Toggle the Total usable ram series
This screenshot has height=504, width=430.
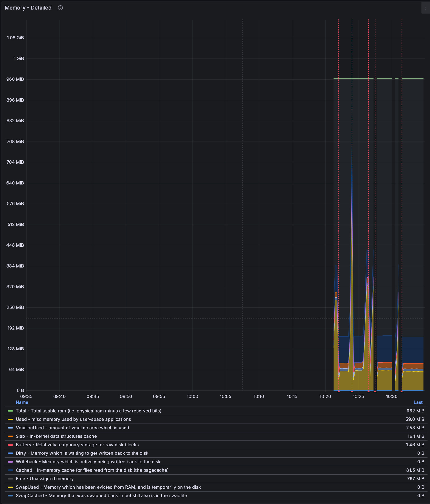(88, 411)
